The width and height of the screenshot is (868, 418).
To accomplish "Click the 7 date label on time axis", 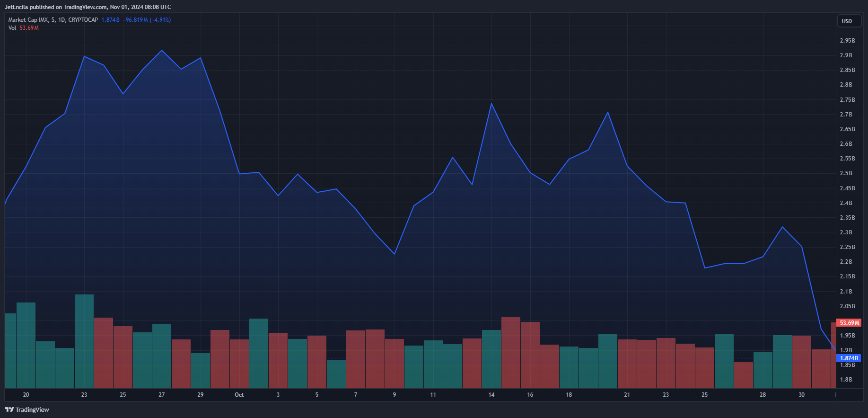I will (x=356, y=395).
